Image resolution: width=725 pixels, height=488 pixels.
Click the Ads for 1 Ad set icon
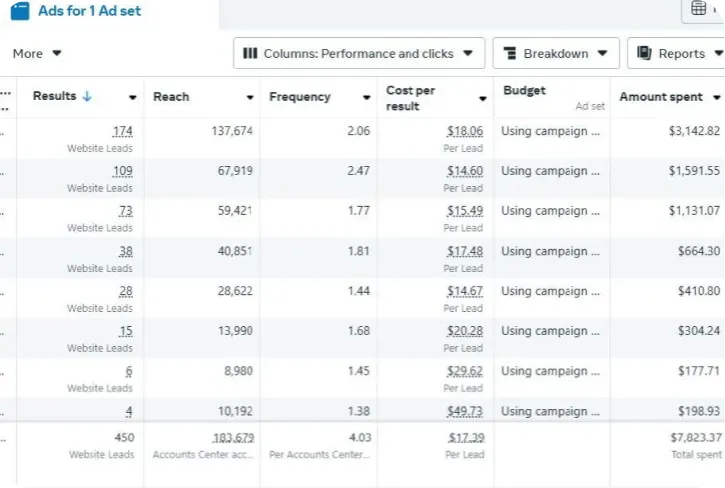[20, 11]
